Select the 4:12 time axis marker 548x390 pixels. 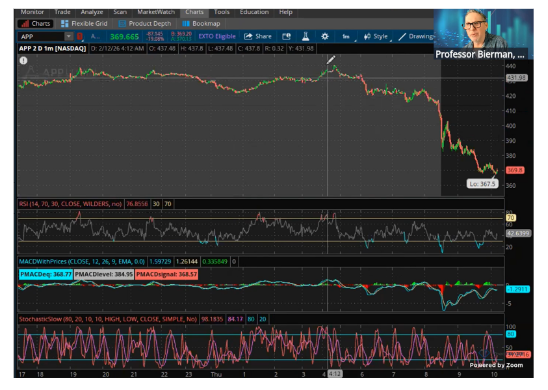click(x=334, y=374)
